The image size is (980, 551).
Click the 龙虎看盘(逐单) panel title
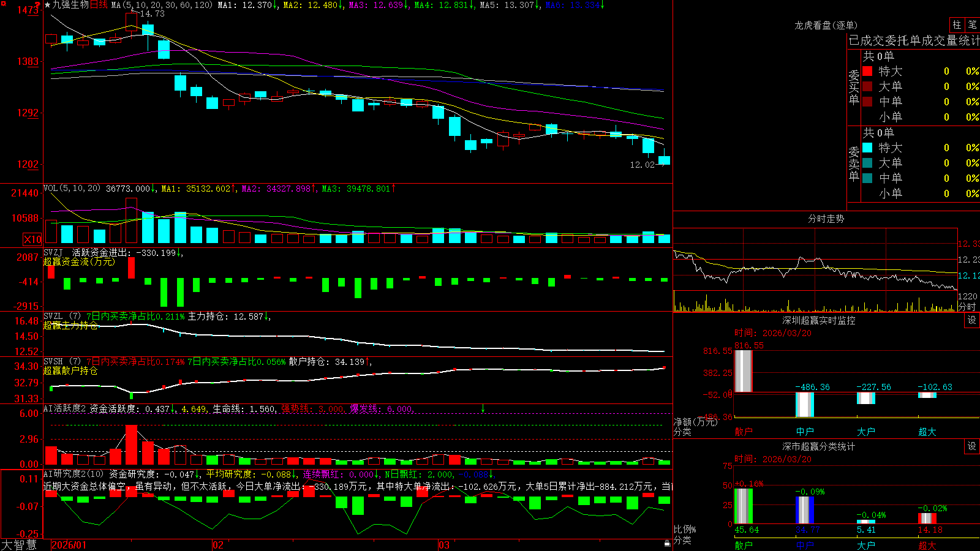click(826, 25)
